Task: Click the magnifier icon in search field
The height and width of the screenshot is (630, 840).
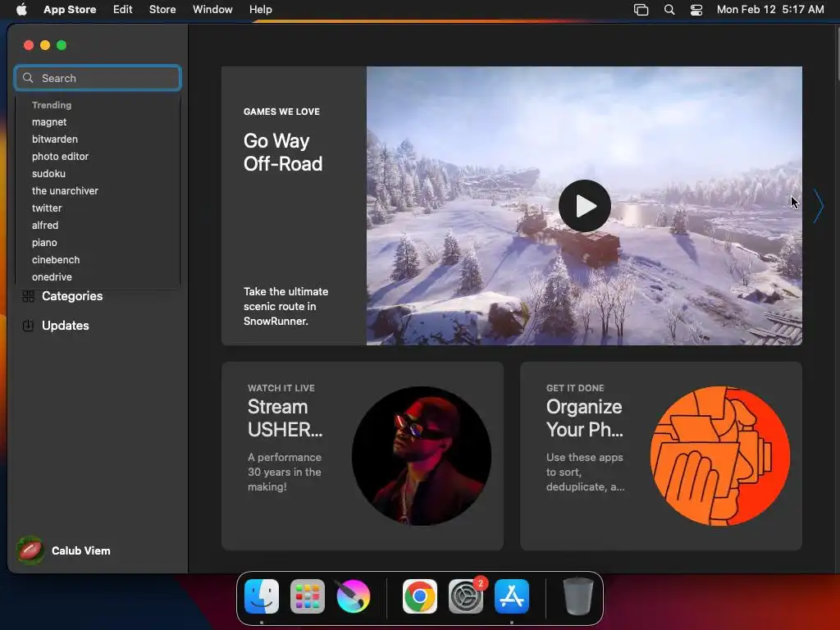Action: pos(28,78)
